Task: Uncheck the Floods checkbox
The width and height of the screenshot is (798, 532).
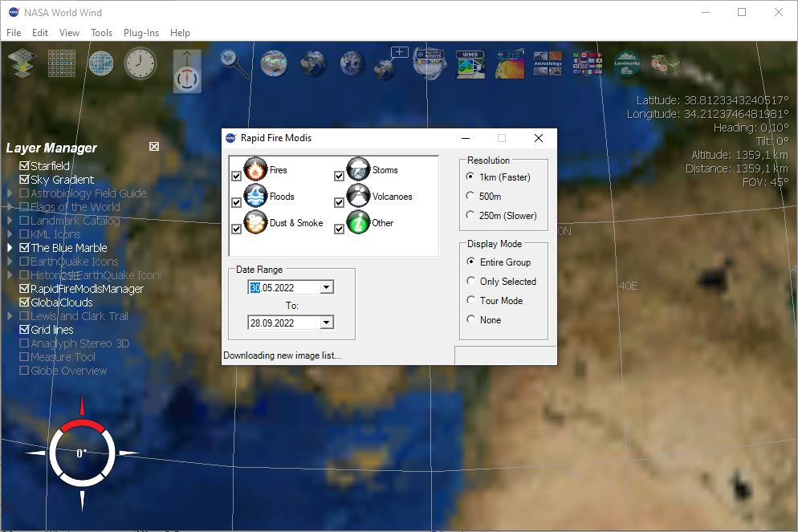Action: point(237,202)
